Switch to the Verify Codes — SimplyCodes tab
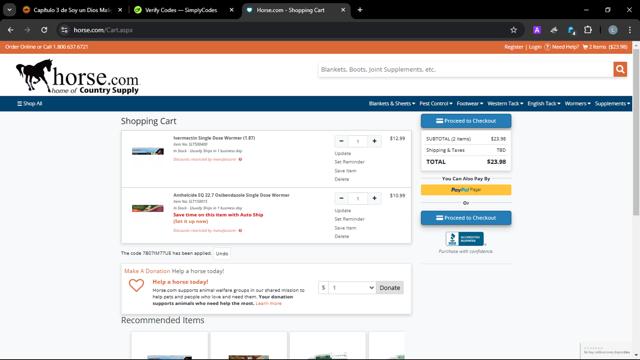The width and height of the screenshot is (640, 360). (x=181, y=10)
